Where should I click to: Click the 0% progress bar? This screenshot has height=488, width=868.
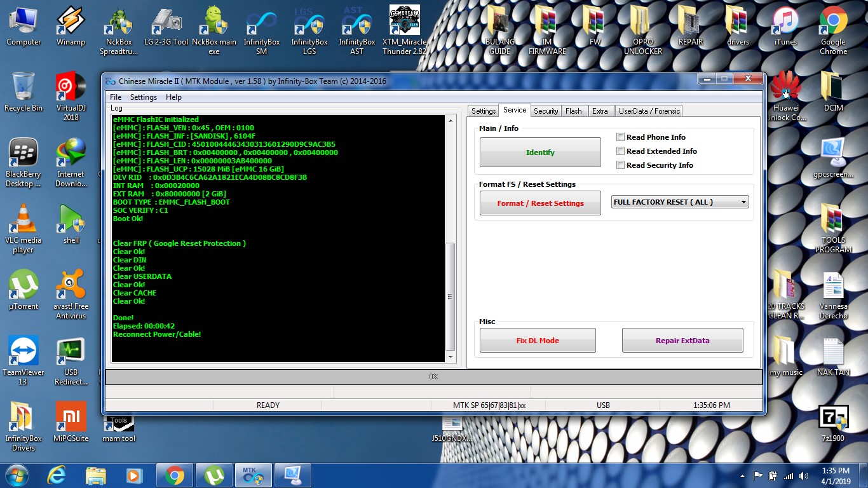(433, 377)
